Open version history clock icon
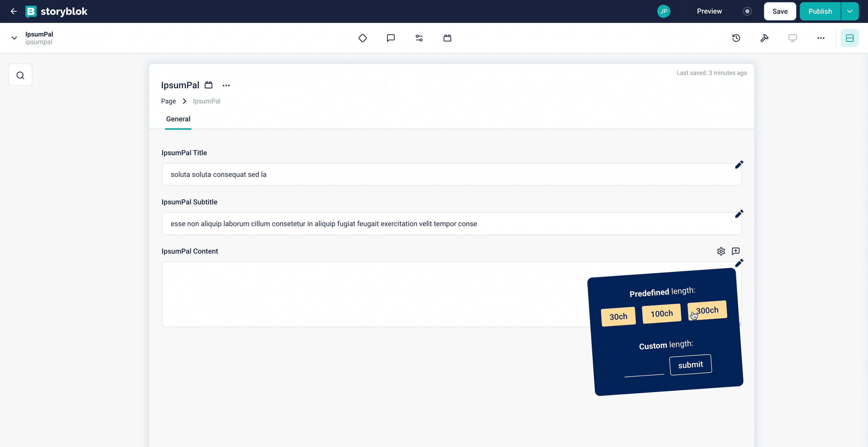This screenshot has width=868, height=447. coord(736,38)
